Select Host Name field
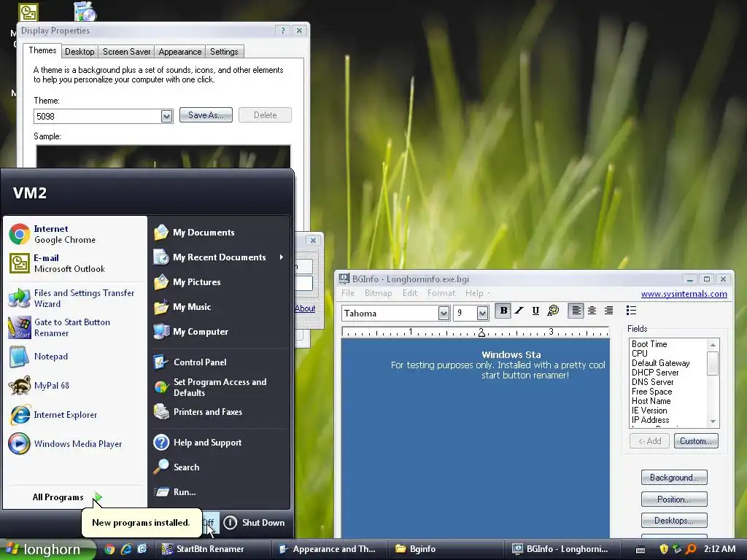The height and width of the screenshot is (560, 747). tap(651, 401)
